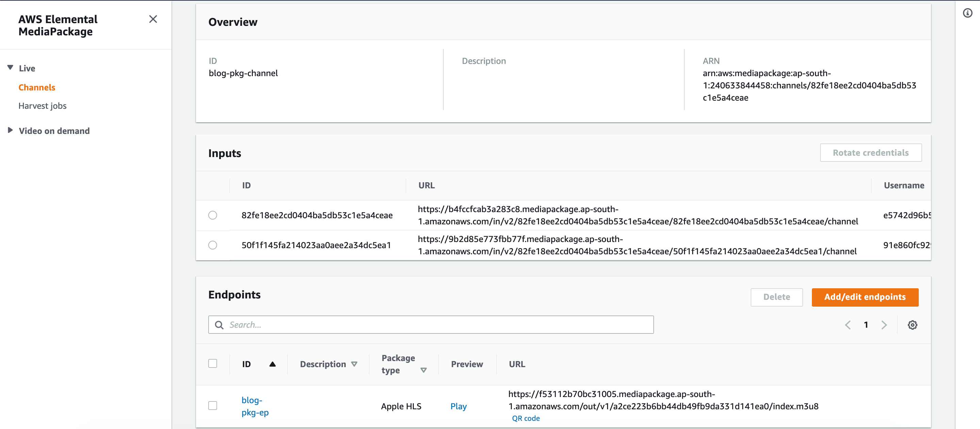The width and height of the screenshot is (980, 429).
Task: Sort by Description column arrow
Action: click(354, 364)
